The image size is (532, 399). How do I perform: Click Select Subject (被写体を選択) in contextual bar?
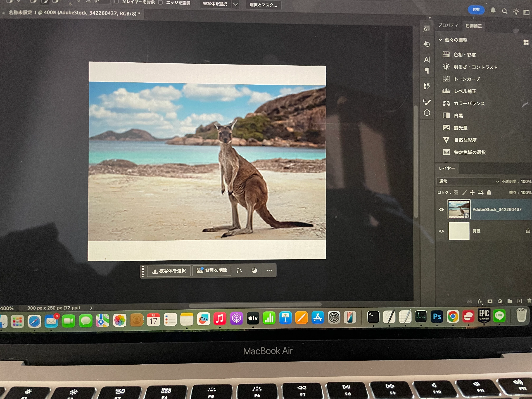coord(169,271)
